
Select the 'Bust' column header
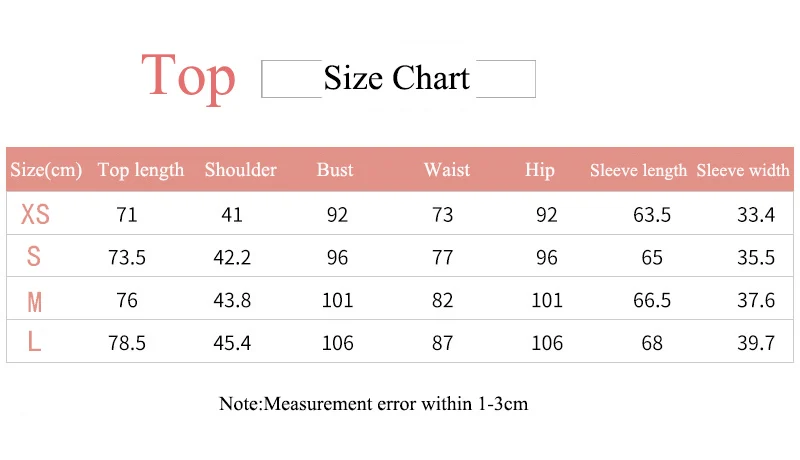pos(335,169)
